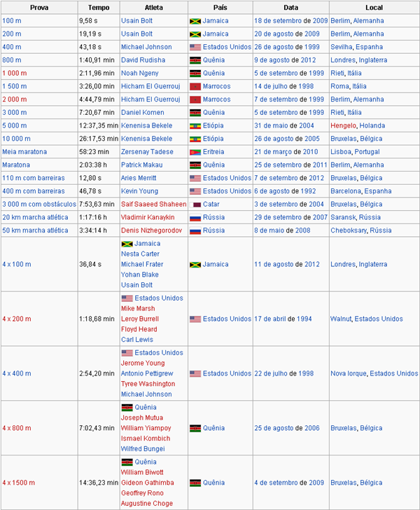Select the 9,58 s time cell

coord(99,21)
